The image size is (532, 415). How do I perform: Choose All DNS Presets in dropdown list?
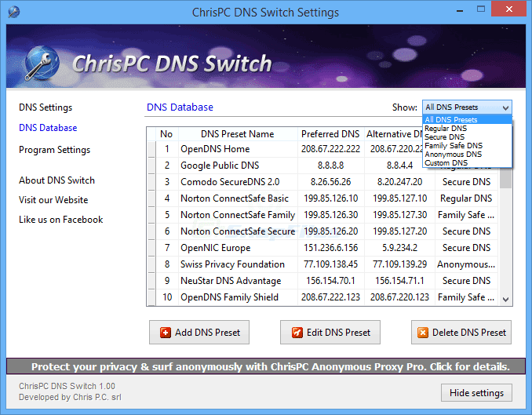tap(467, 119)
